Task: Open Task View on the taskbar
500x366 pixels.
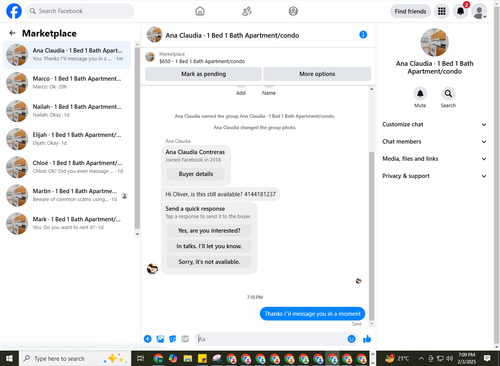Action: point(140,359)
